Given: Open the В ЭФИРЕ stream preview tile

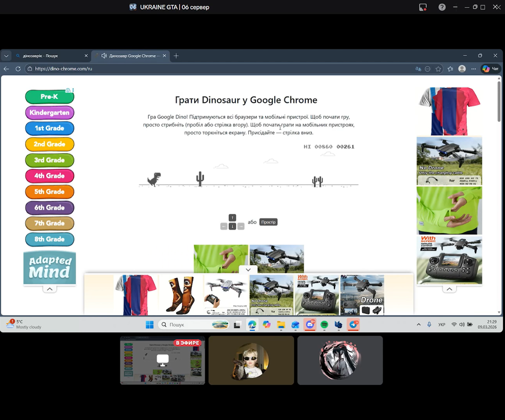Looking at the screenshot, I should point(163,360).
